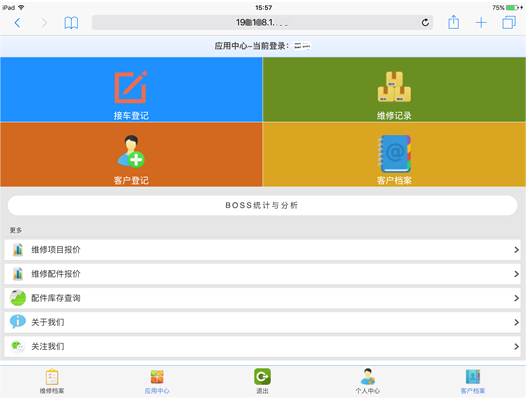Tap the Safari address bar field
Viewport: 526px width, 398px height.
(x=262, y=22)
